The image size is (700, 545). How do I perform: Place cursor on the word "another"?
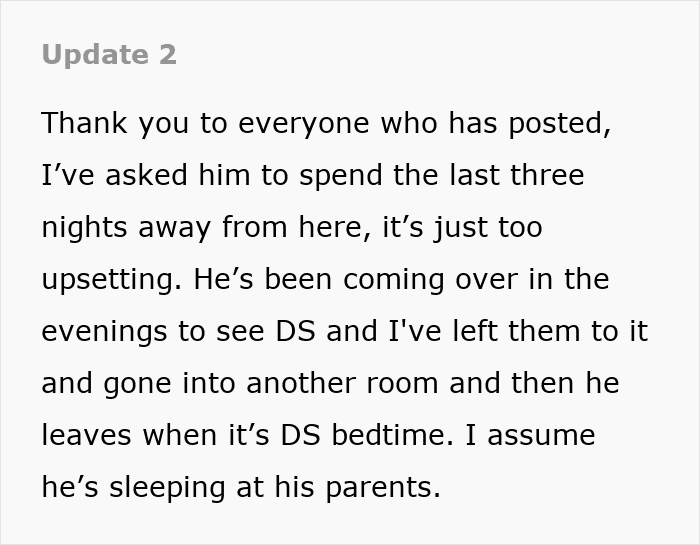301,383
